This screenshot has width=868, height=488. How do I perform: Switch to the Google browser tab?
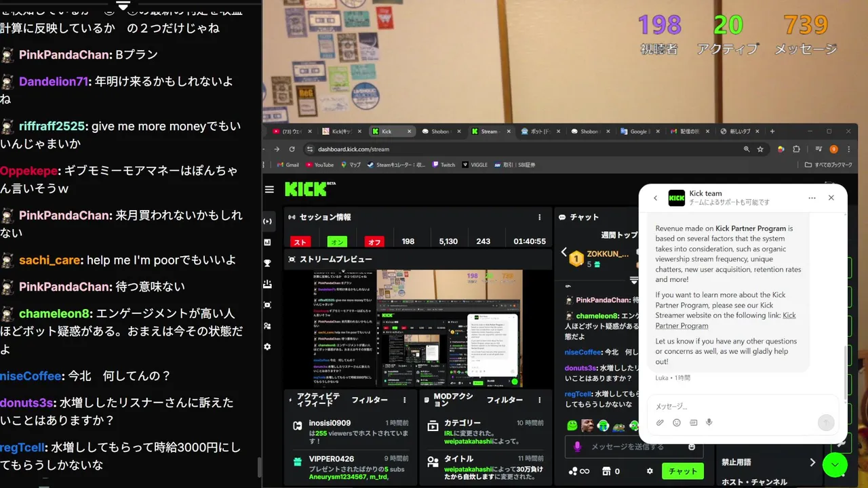click(638, 131)
